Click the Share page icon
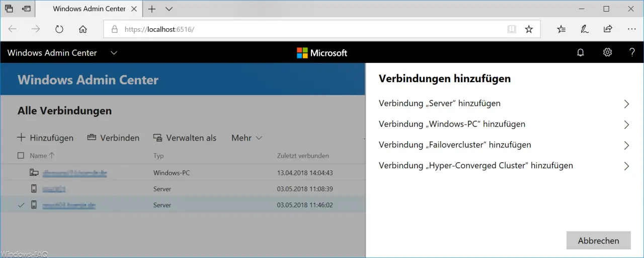 pyautogui.click(x=608, y=29)
